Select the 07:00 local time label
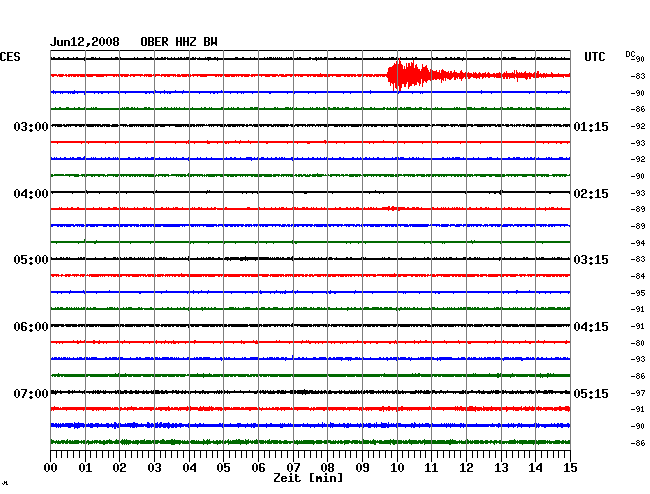The width and height of the screenshot is (650, 494). point(31,394)
